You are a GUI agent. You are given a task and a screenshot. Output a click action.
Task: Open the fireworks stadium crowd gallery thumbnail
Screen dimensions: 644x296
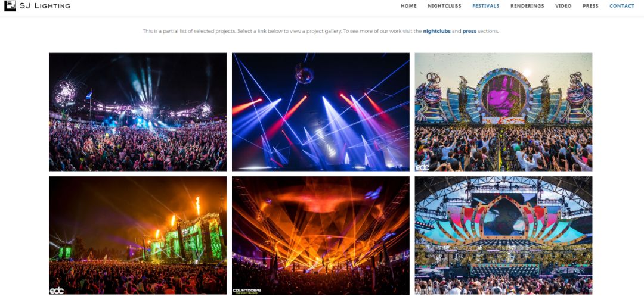pos(138,112)
